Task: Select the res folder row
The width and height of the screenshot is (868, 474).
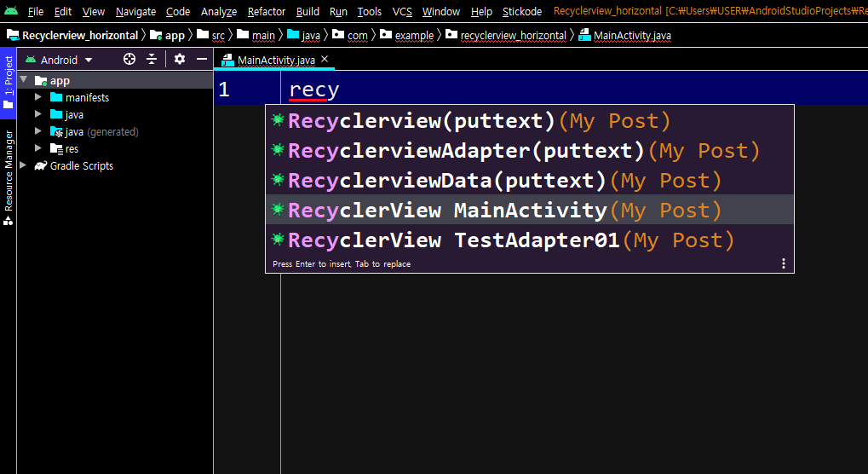Action: point(115,149)
